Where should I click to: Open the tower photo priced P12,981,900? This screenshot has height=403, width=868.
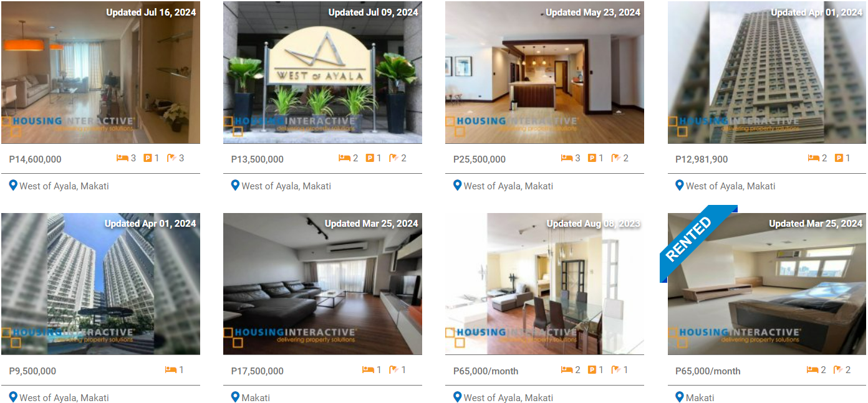[x=767, y=72]
